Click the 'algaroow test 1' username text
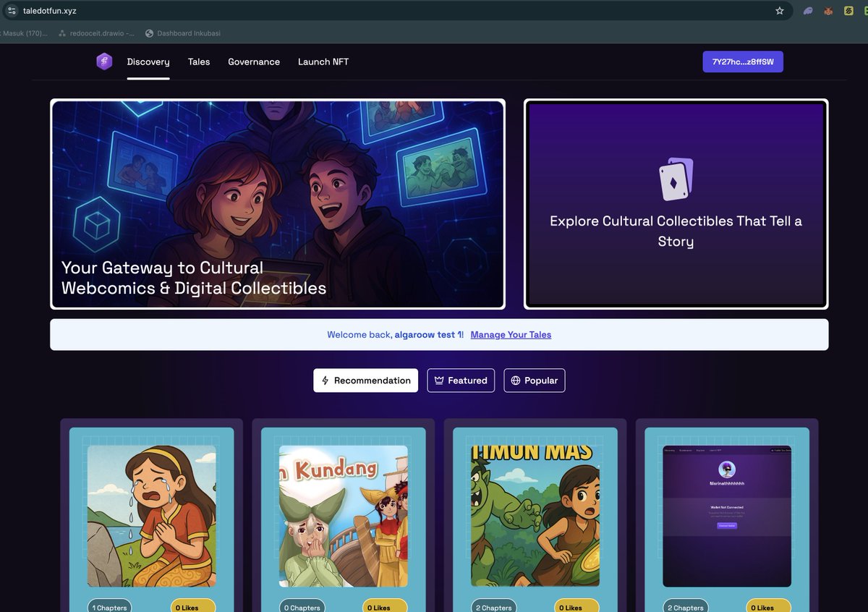The image size is (868, 612). coord(428,335)
